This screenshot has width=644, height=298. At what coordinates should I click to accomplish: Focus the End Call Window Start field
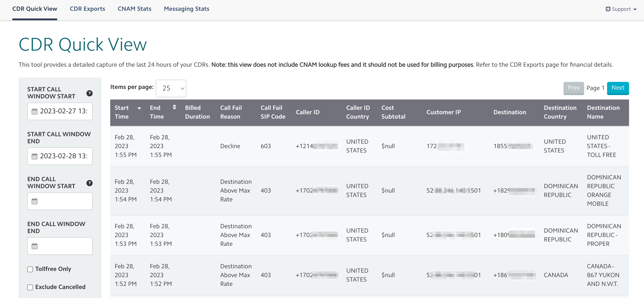click(60, 201)
